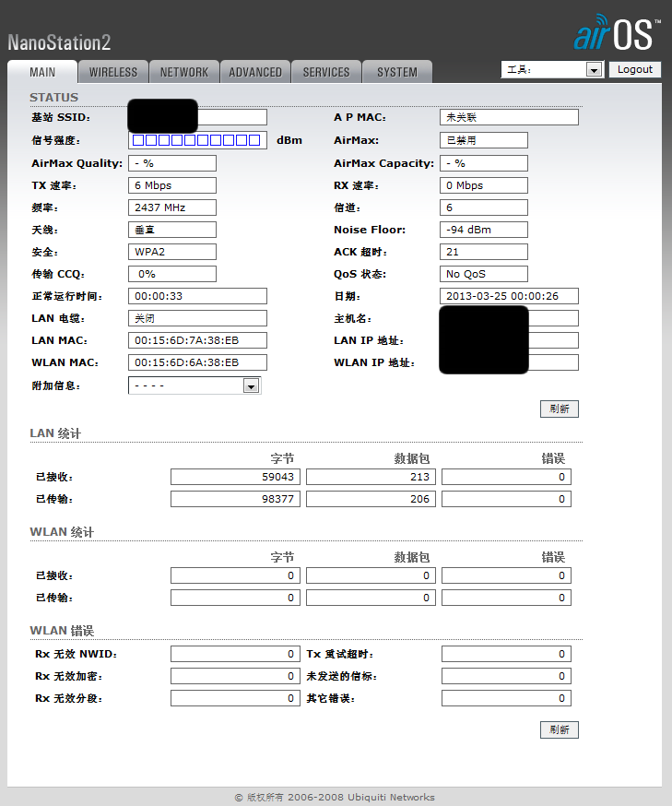Image resolution: width=672 pixels, height=806 pixels.
Task: Click the LAN MAC value 00:15:6D:7A:38:EB
Action: tap(197, 340)
